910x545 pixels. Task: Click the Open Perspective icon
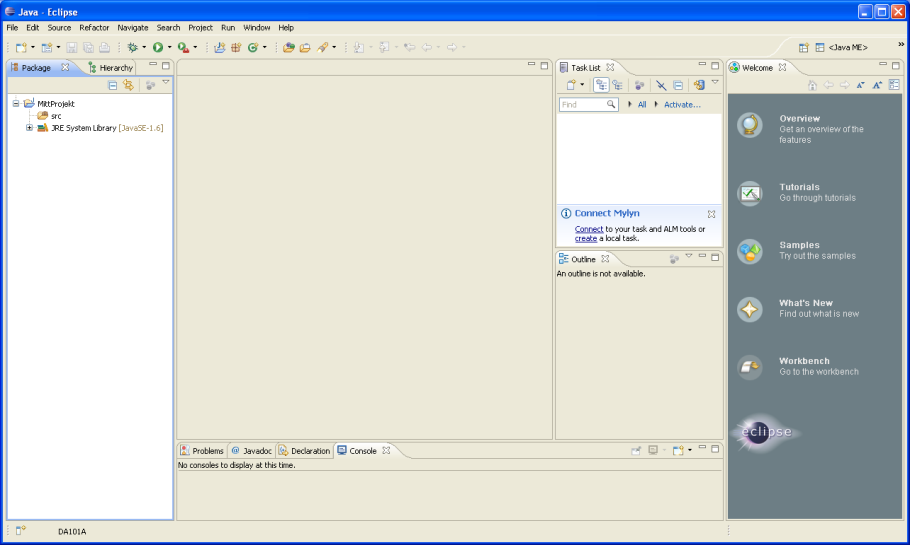click(x=803, y=48)
